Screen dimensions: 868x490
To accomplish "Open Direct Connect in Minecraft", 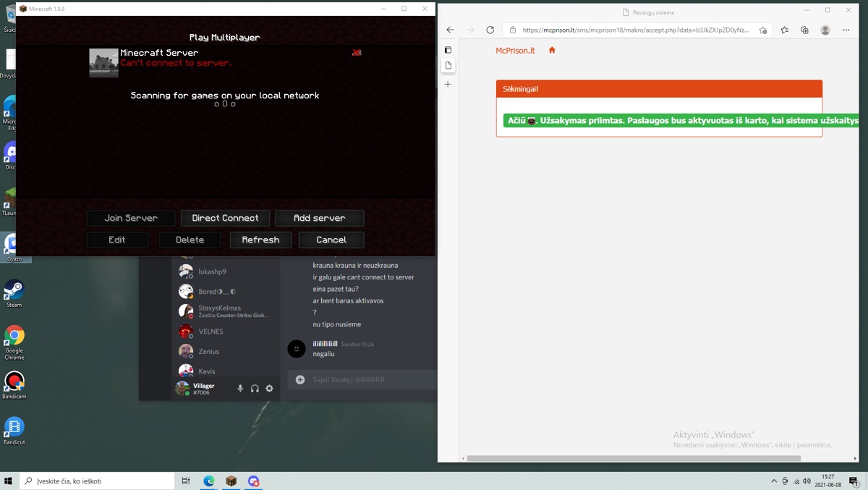I will (x=225, y=218).
